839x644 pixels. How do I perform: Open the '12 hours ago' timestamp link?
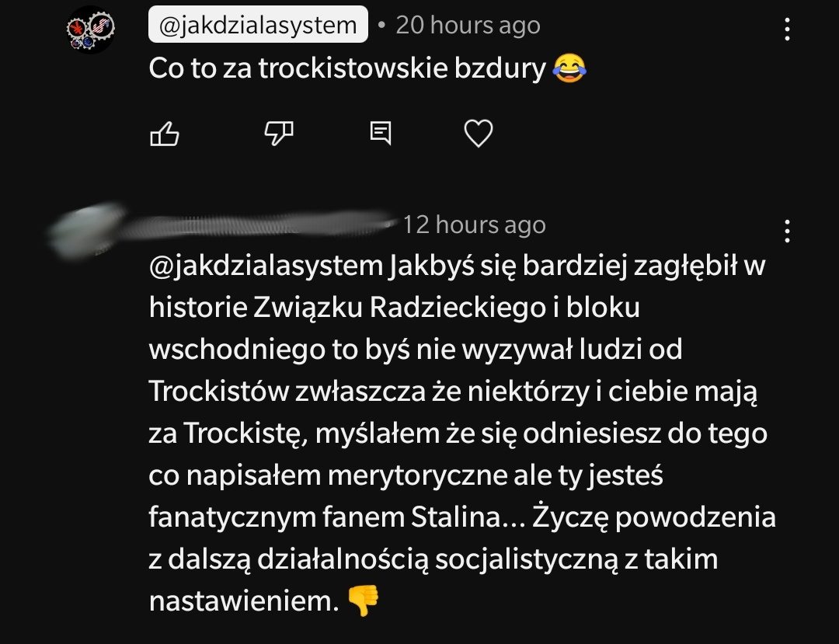pyautogui.click(x=474, y=225)
